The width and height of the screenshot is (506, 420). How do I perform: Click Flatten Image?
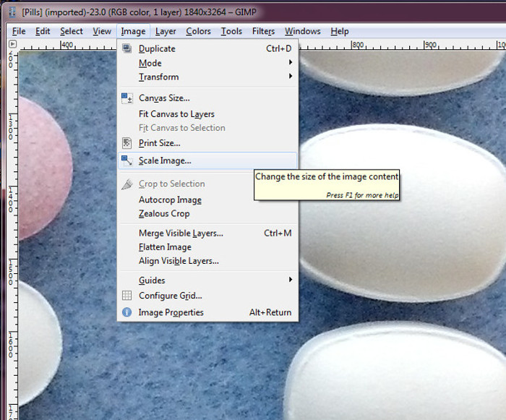click(x=165, y=247)
